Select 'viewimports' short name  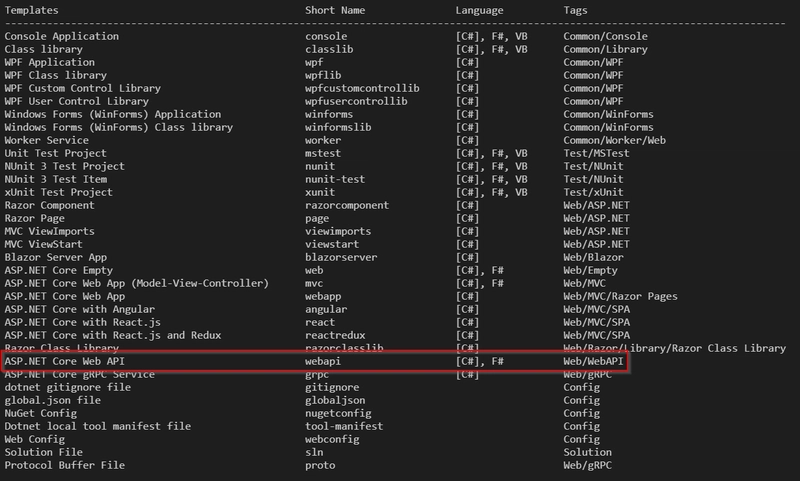(338, 232)
